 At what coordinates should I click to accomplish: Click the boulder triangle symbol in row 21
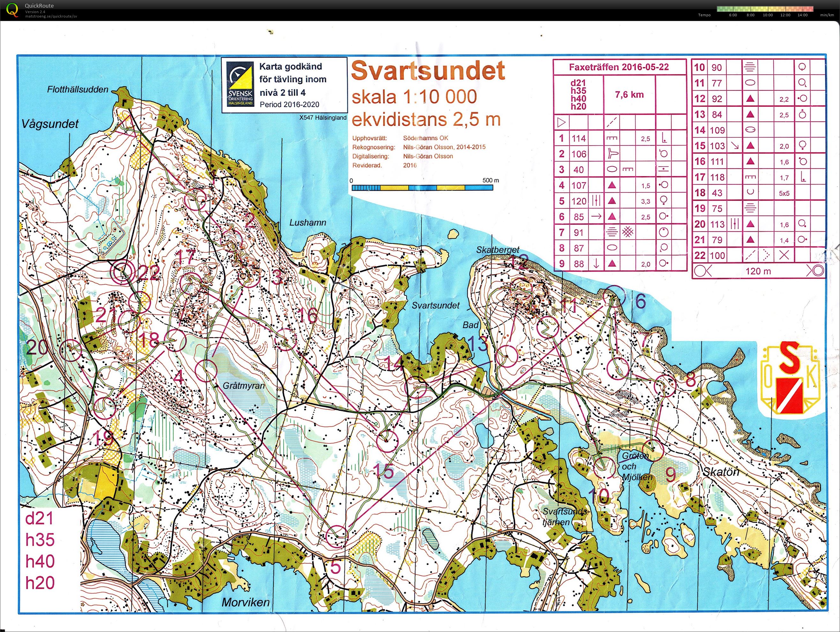click(x=750, y=240)
